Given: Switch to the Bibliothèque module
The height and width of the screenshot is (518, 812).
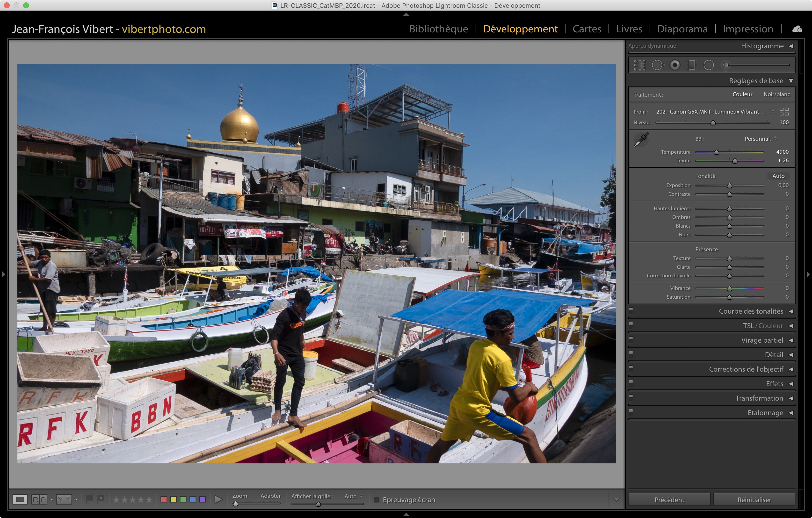Looking at the screenshot, I should 438,29.
